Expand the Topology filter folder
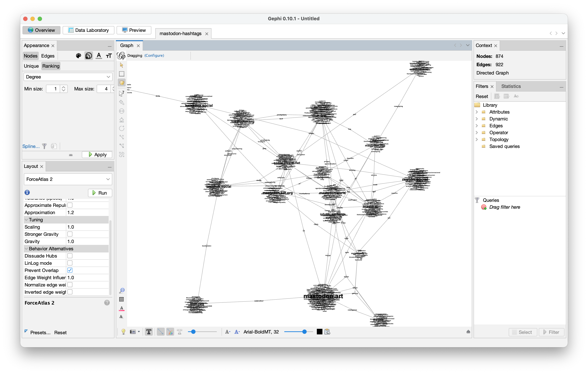Screen dimensions: 588x374 coord(477,140)
